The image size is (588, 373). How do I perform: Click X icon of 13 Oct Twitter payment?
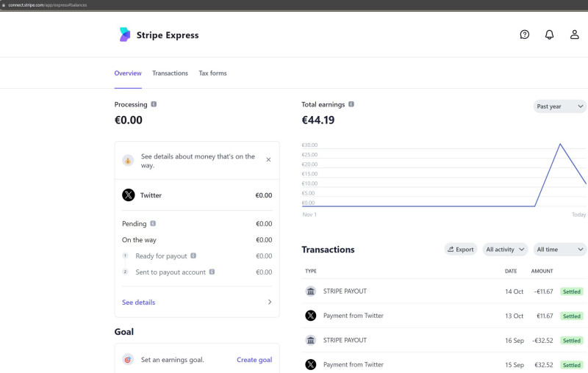pos(310,315)
